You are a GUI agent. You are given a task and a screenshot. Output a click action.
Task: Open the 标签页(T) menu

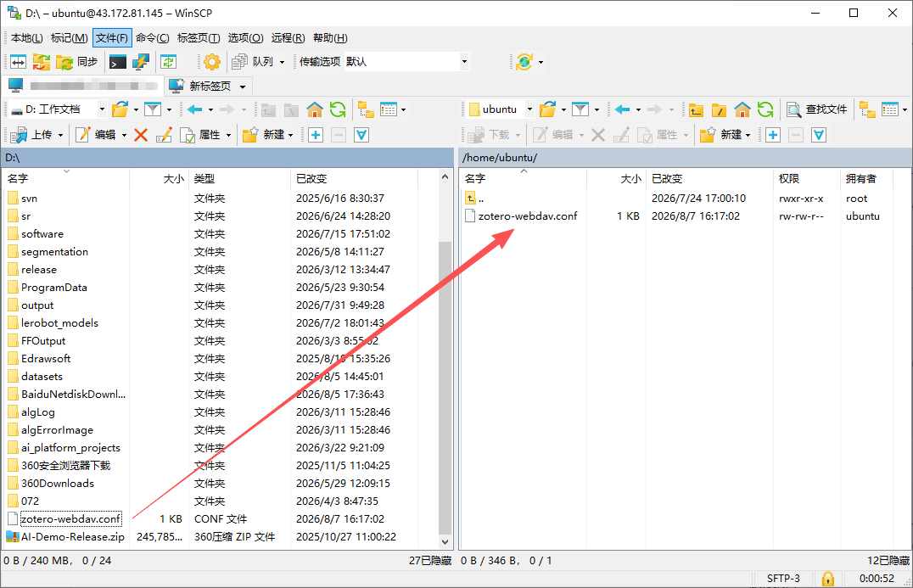point(199,38)
